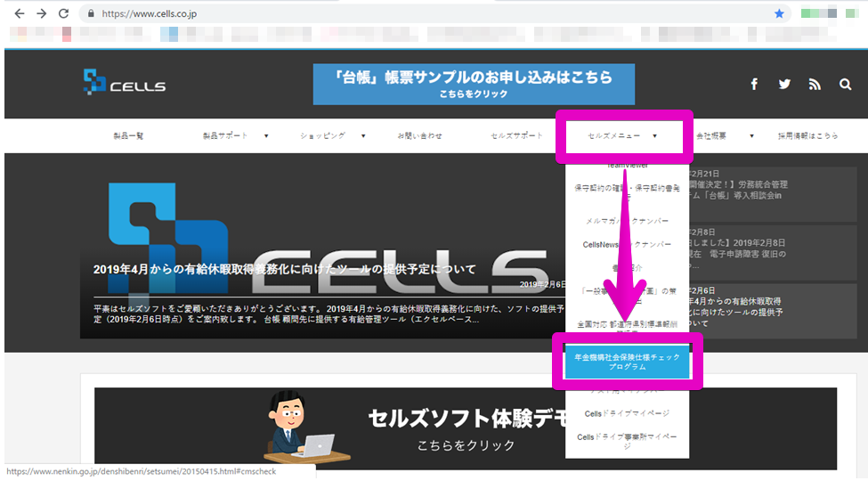Open the 採用情報はこちら menu item
Screen dimensions: 868x481
point(807,135)
